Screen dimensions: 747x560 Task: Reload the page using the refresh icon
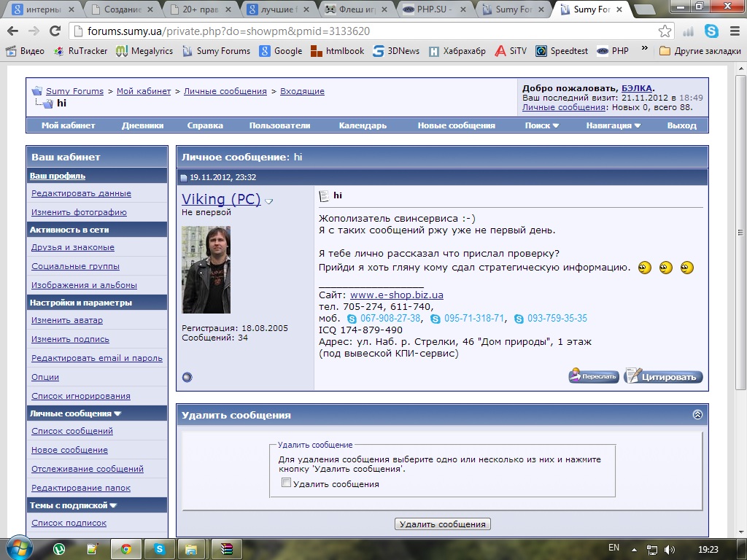tap(55, 31)
